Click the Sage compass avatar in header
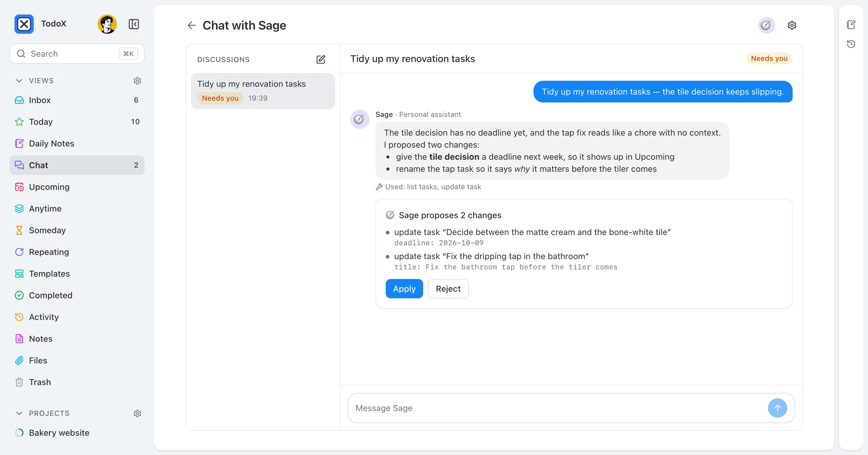Screen dimensions: 868x455 click(766, 25)
